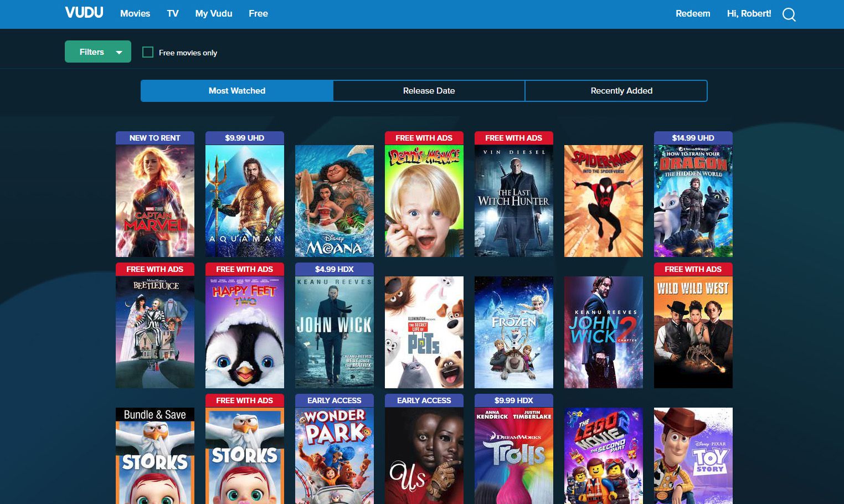The height and width of the screenshot is (504, 844).
Task: Select the Captain Marvel poster
Action: 155,200
